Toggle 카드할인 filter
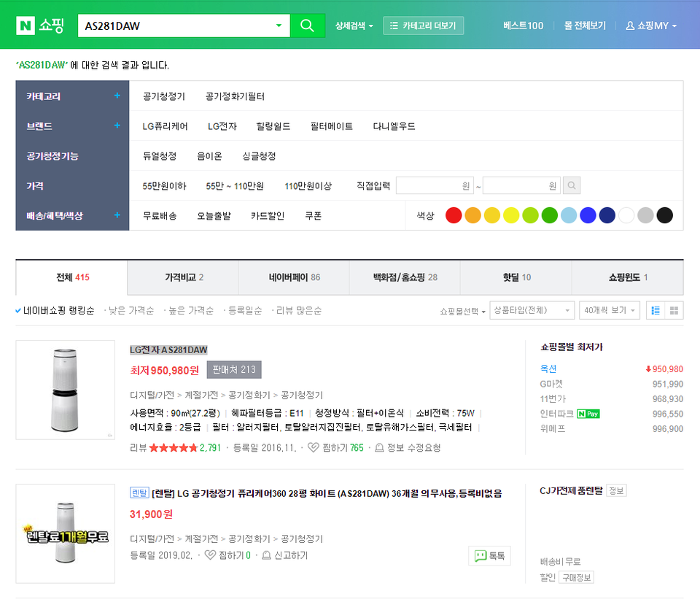 (268, 216)
